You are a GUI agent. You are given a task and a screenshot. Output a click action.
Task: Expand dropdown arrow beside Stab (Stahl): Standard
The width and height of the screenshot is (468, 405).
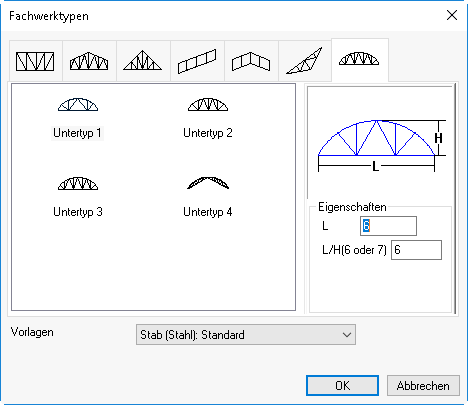tap(347, 335)
